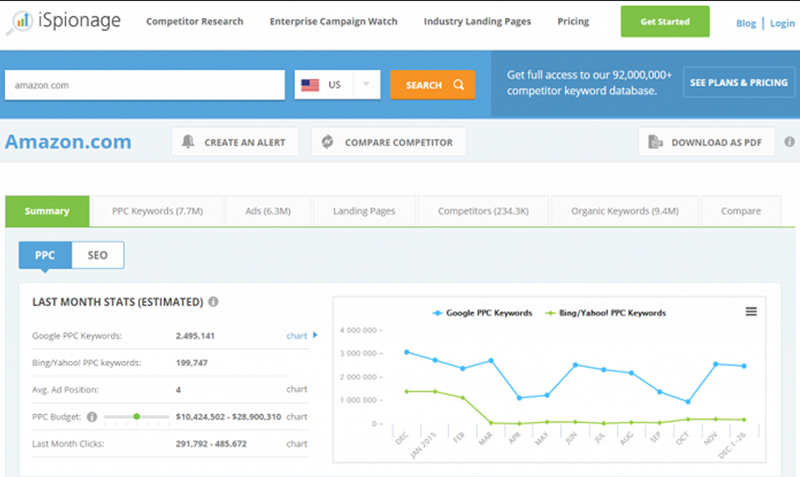Click the US flag icon
This screenshot has width=800, height=477.
coord(310,85)
